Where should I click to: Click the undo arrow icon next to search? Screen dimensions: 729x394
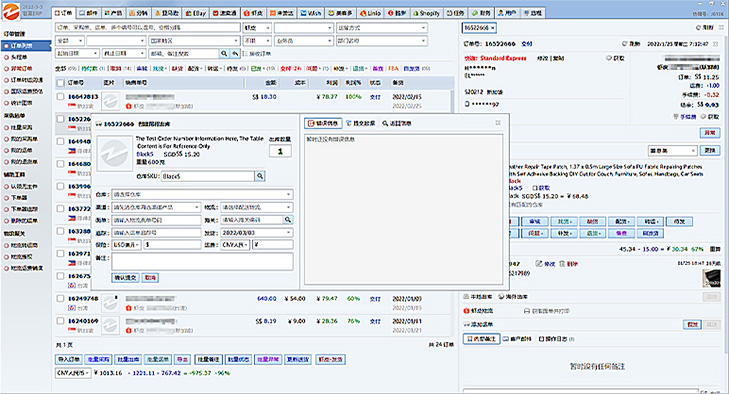click(x=235, y=53)
